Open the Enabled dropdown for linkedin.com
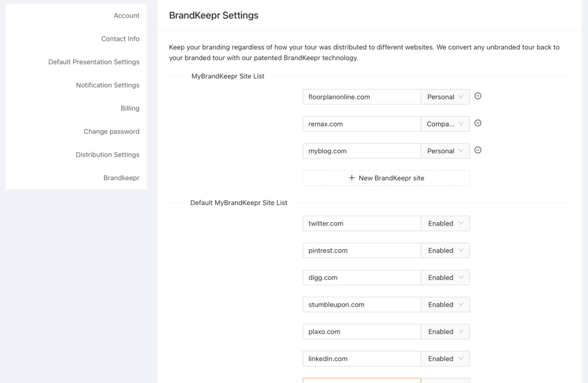This screenshot has width=588, height=383. pos(445,358)
